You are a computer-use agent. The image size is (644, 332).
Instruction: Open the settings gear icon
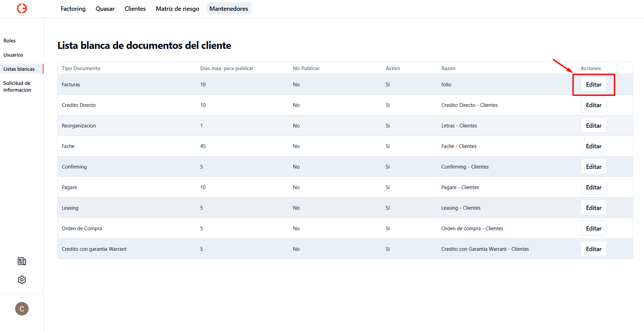[x=22, y=280]
